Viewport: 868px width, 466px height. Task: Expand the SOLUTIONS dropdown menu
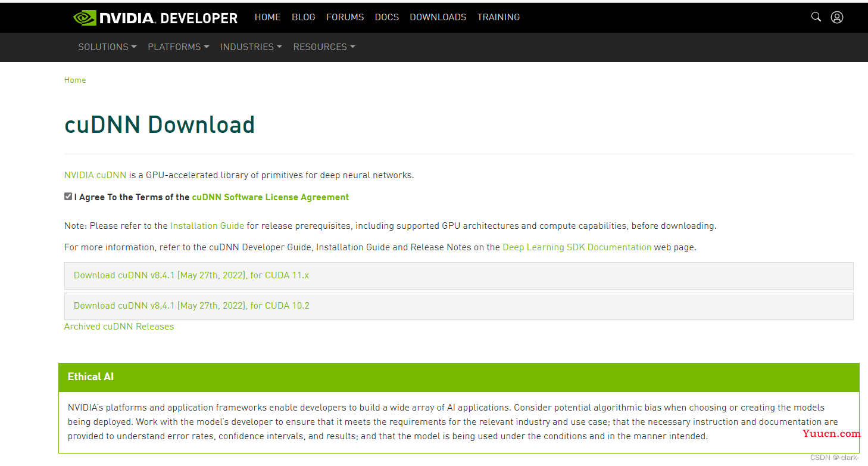(x=107, y=47)
